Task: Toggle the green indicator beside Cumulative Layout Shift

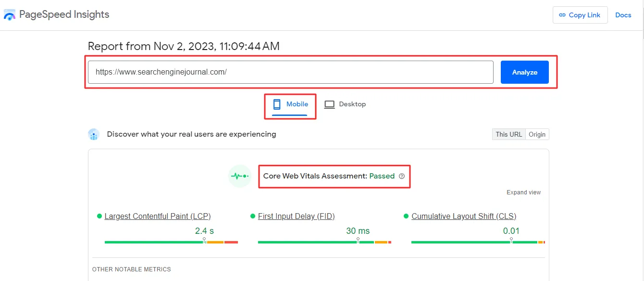Action: pyautogui.click(x=407, y=216)
